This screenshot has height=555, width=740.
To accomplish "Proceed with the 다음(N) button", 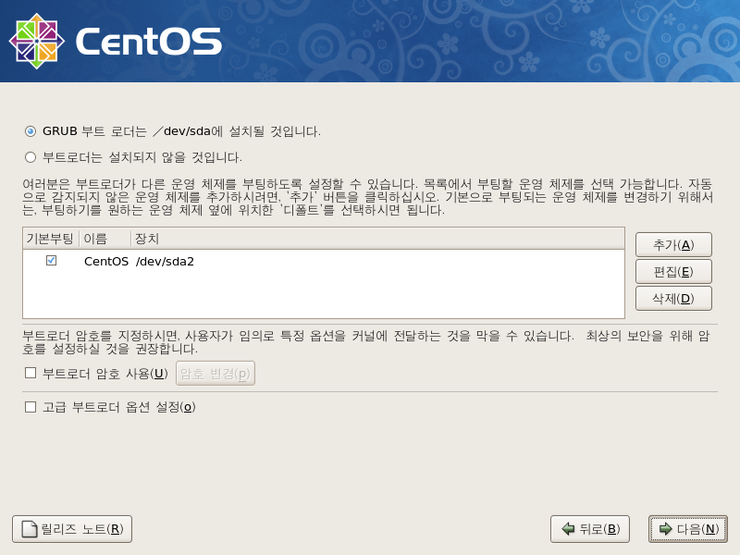I will coord(688,529).
